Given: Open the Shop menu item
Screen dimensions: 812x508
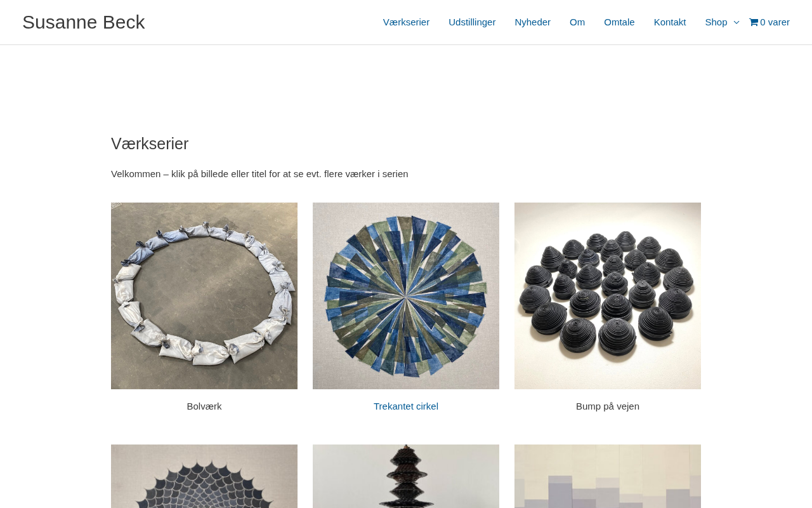Looking at the screenshot, I should (716, 22).
